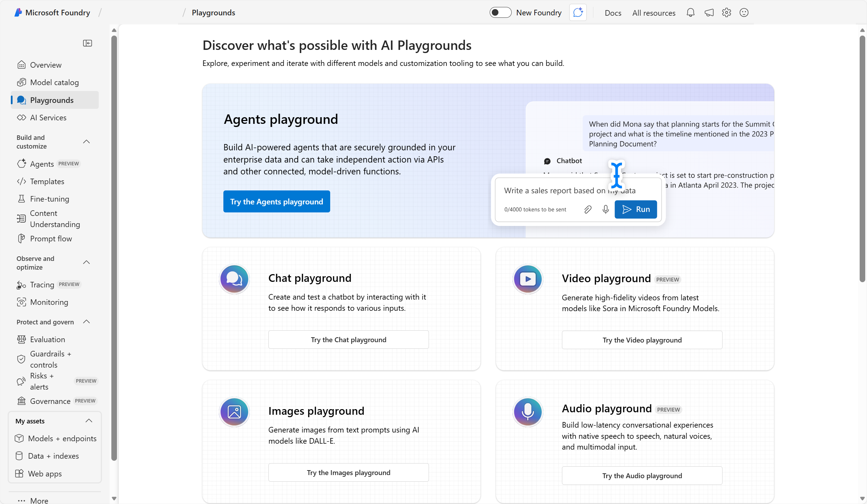This screenshot has height=504, width=867.
Task: Open the Docs page
Action: coord(613,13)
